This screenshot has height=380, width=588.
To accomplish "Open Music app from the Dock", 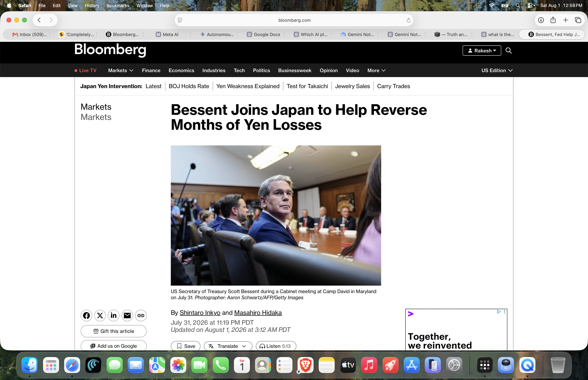I will tap(369, 365).
